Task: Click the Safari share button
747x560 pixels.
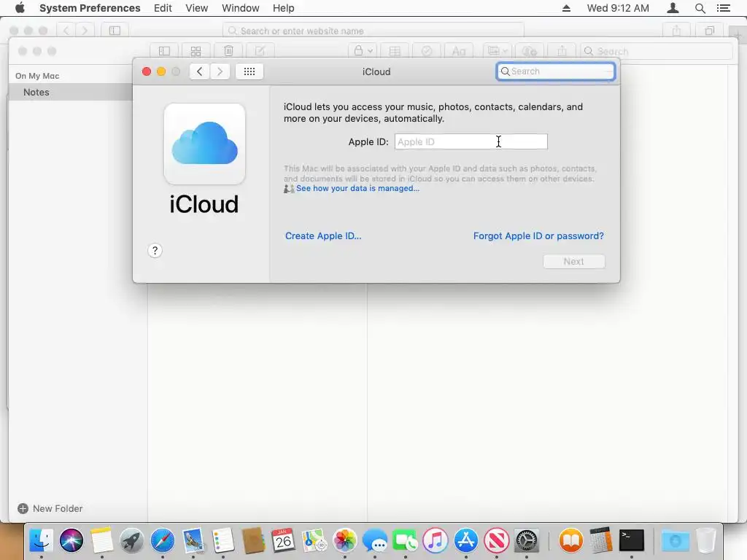Action: point(676,31)
